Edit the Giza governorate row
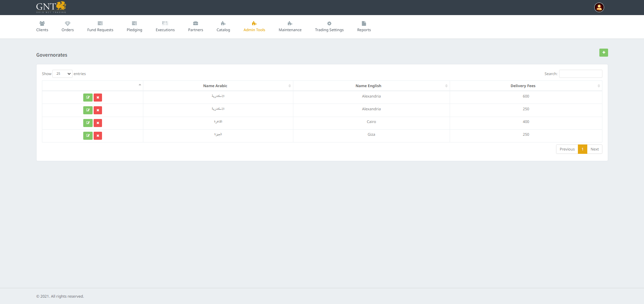The height and width of the screenshot is (304, 644). pyautogui.click(x=88, y=136)
